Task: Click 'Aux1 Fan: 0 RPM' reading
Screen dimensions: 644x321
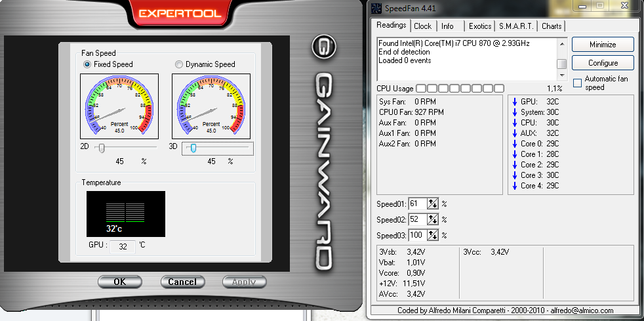Action: point(407,133)
